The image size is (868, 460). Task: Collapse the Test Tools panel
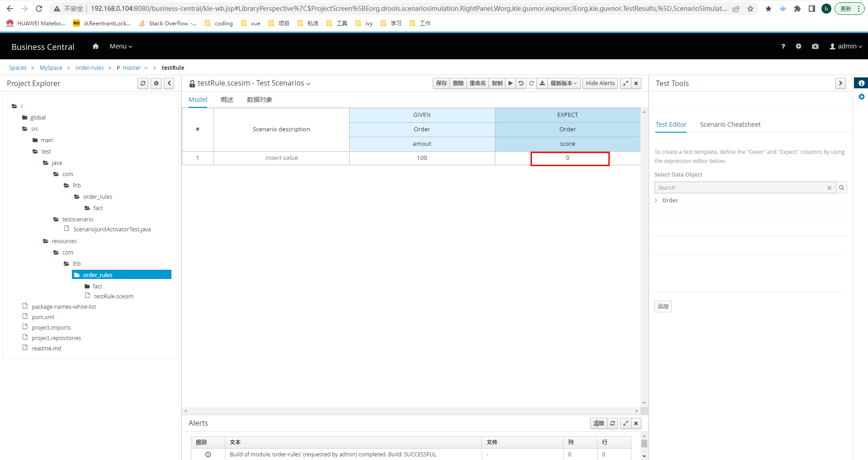840,83
